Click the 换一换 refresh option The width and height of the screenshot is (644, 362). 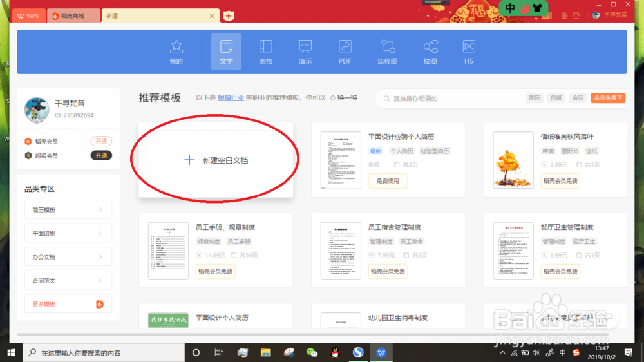[x=344, y=98]
